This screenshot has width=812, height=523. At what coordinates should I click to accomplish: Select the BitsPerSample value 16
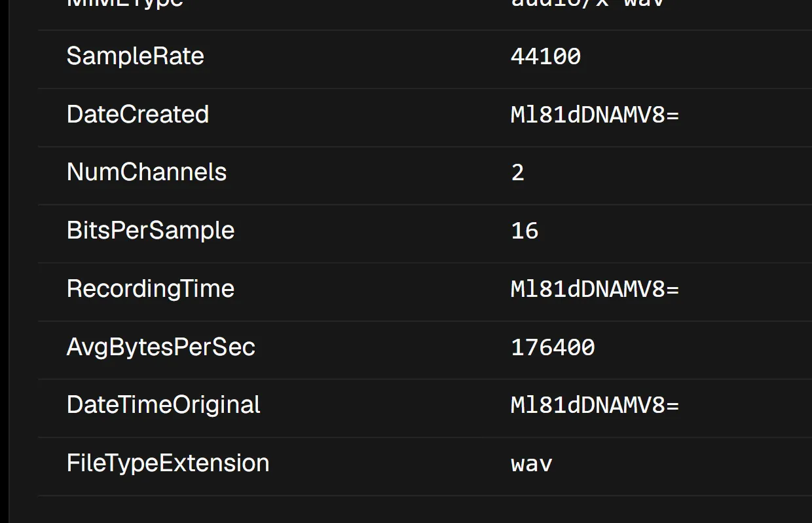point(525,231)
